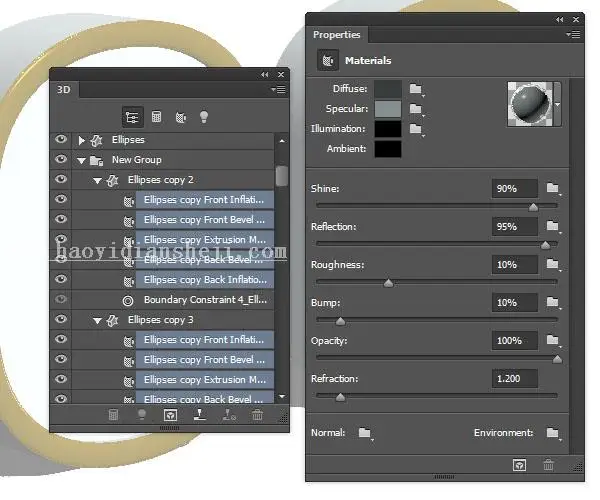Collapse the Properties panel with double arrows
The height and width of the screenshot is (500, 600).
[x=559, y=20]
